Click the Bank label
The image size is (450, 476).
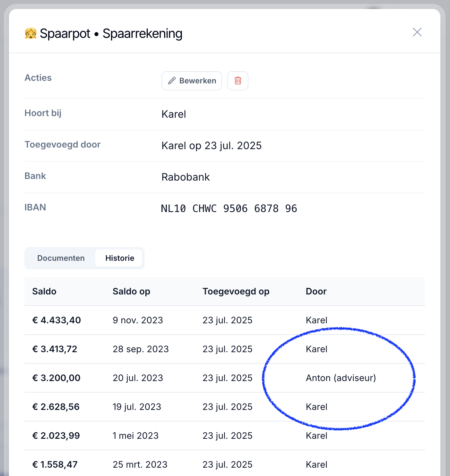pos(35,176)
